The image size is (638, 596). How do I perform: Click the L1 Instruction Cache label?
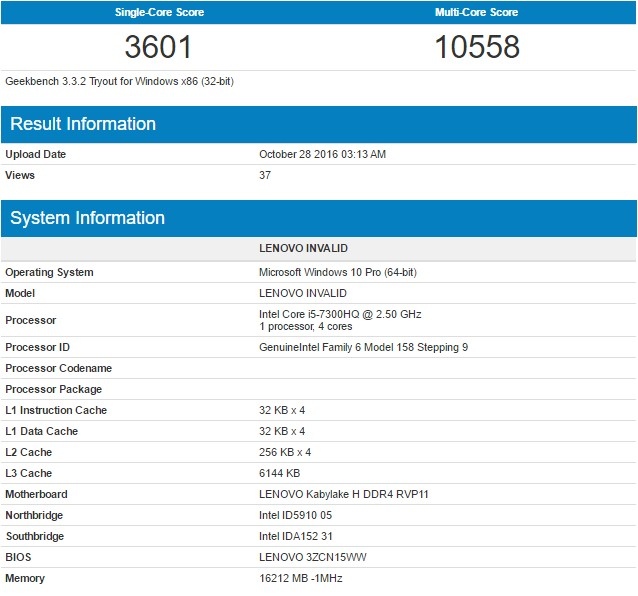click(56, 410)
